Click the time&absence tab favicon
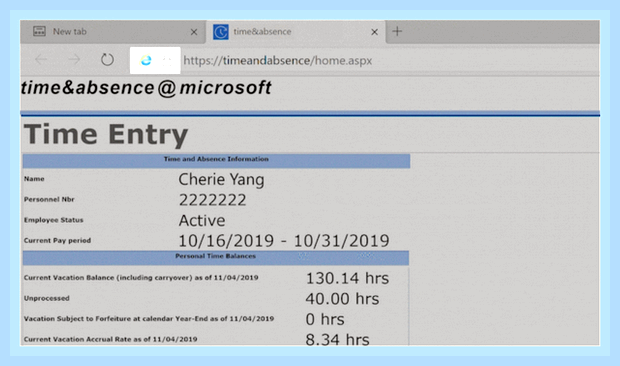This screenshot has height=366, width=620. point(221,32)
